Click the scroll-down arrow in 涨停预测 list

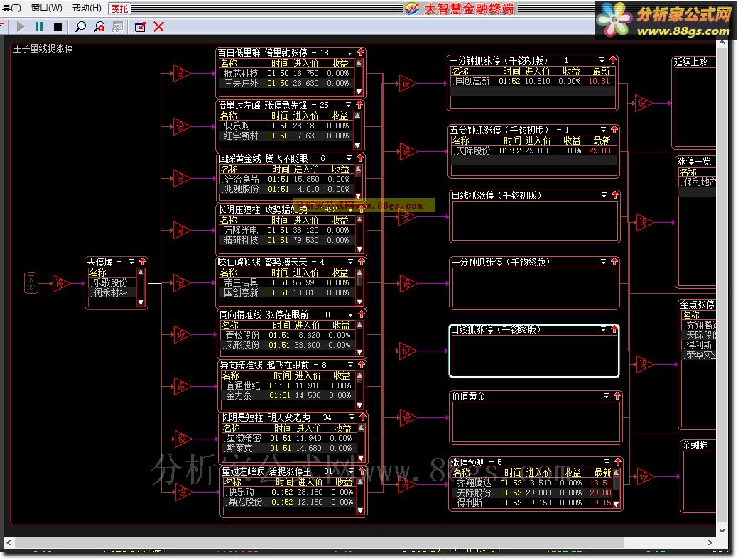616,504
